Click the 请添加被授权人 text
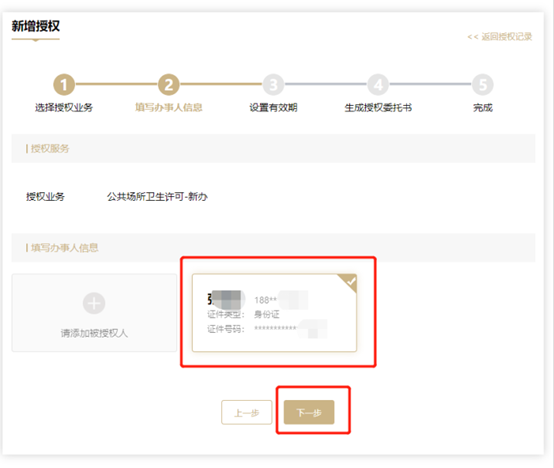 [x=94, y=333]
